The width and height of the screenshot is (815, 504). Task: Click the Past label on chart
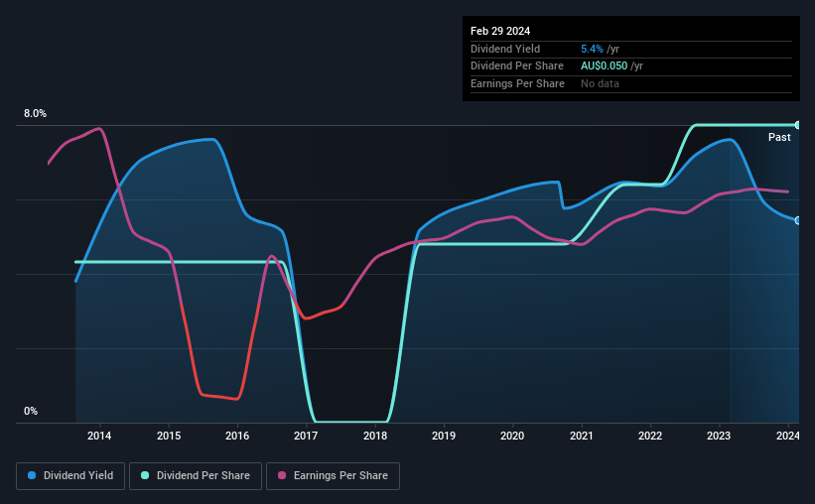779,137
